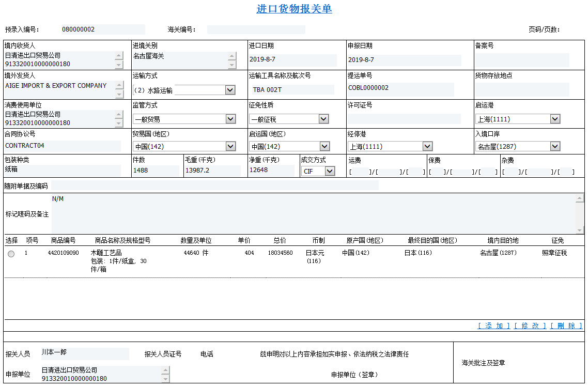This screenshot has width=588, height=387.
Task: Click the 报关人员 name field
Action: (84, 353)
